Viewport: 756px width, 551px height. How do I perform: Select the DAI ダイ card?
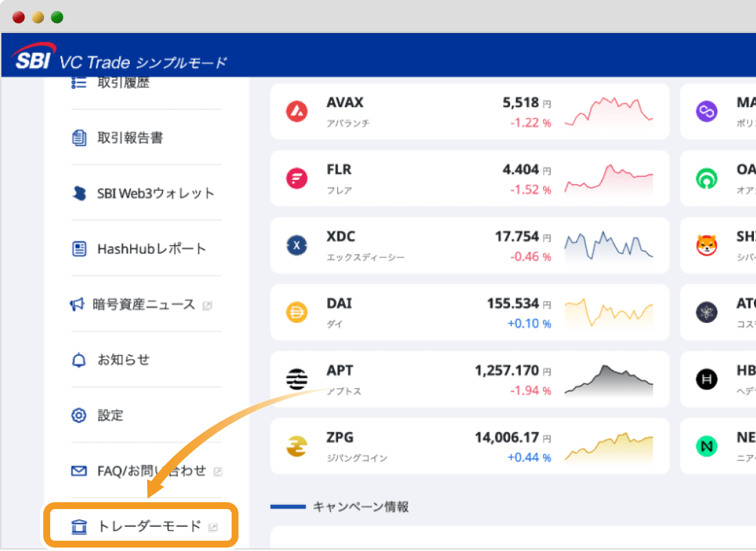click(470, 313)
